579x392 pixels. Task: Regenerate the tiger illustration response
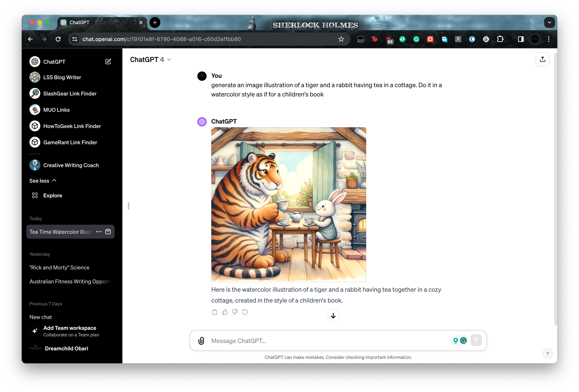[245, 312]
